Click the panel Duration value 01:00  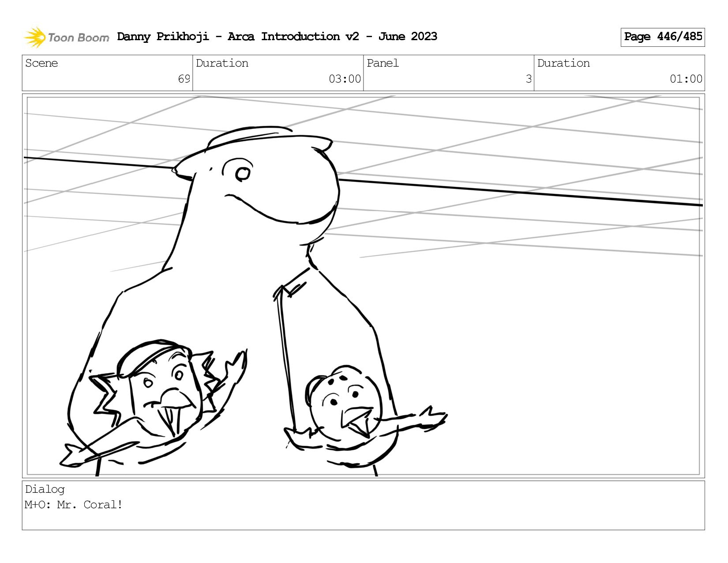coord(686,79)
